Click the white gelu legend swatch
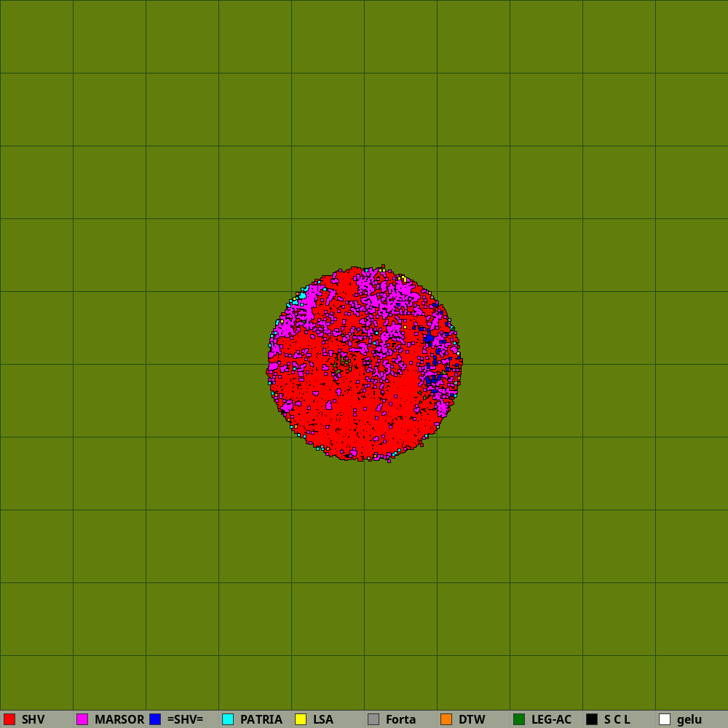This screenshot has height=728, width=728. click(x=665, y=719)
